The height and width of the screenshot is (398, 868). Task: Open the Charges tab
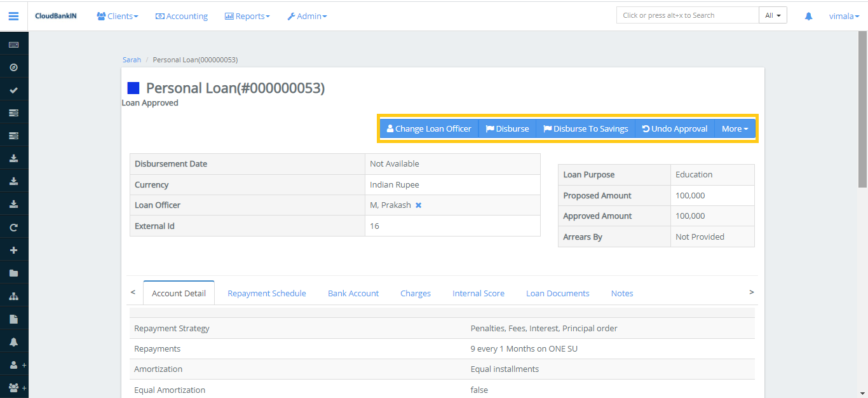pos(416,293)
